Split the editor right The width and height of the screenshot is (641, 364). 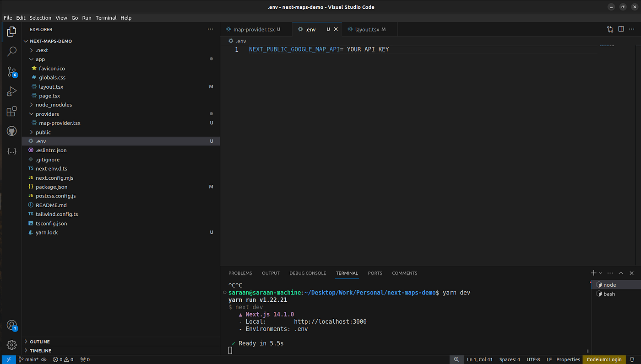[x=621, y=29]
